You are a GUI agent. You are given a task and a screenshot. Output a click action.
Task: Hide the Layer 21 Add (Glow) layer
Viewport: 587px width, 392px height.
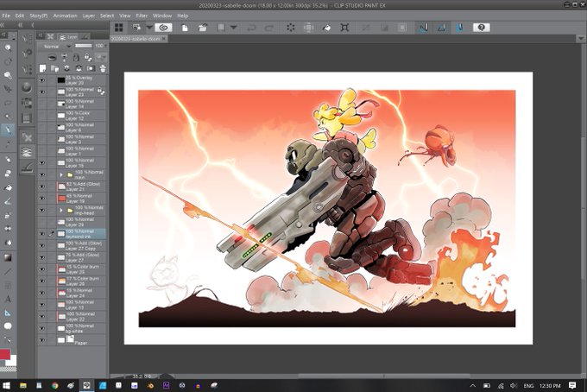pyautogui.click(x=42, y=187)
